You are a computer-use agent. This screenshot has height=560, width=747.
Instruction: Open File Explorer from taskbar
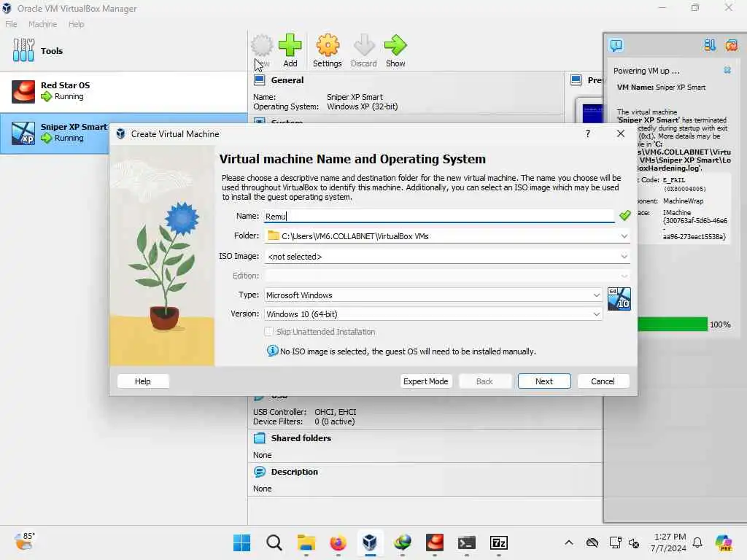pos(306,542)
